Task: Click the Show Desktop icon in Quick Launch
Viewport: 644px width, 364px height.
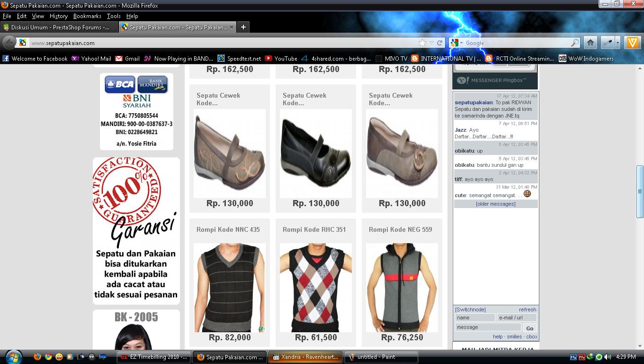Action: pos(103,356)
